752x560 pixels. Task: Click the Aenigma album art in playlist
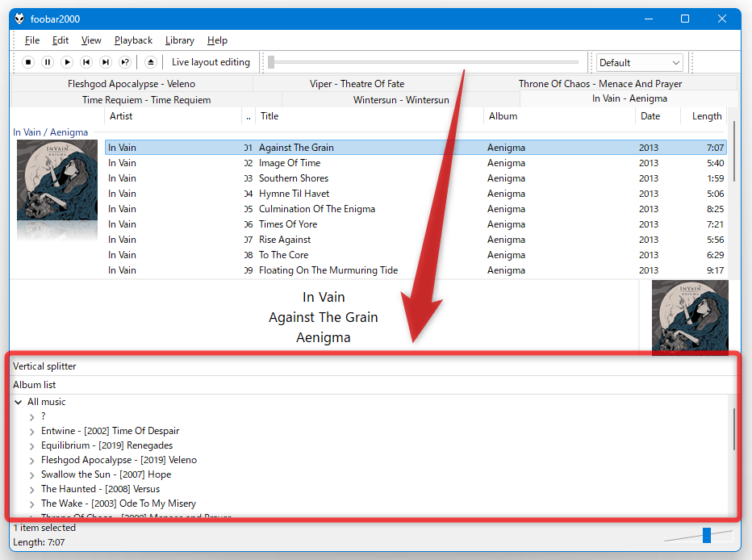57,180
